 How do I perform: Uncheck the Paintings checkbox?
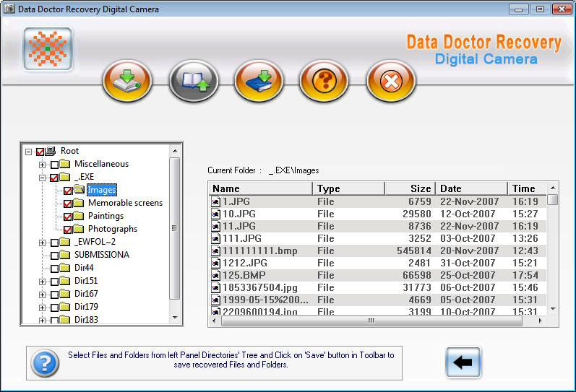(x=68, y=217)
